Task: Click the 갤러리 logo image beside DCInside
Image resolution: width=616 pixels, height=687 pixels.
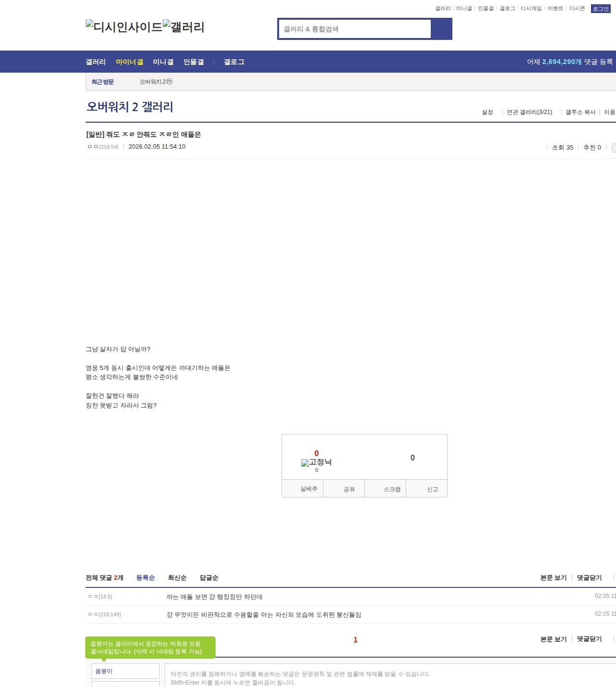Action: (183, 27)
